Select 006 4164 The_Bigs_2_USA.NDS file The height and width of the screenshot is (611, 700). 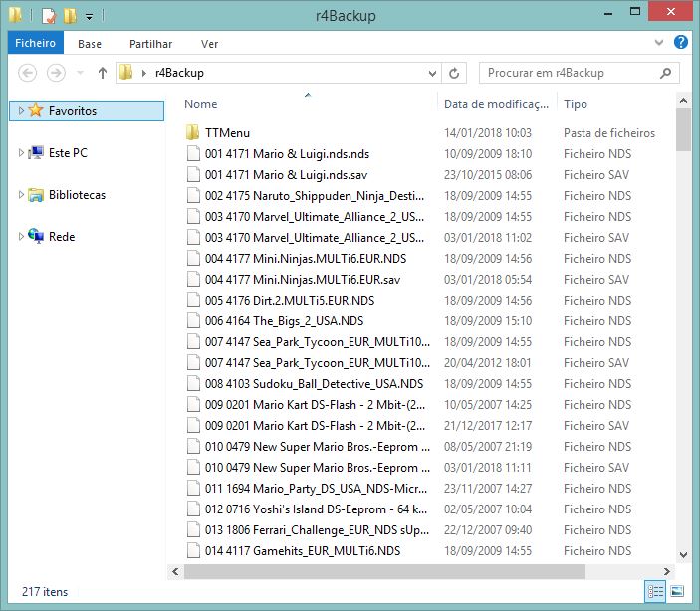click(x=285, y=321)
